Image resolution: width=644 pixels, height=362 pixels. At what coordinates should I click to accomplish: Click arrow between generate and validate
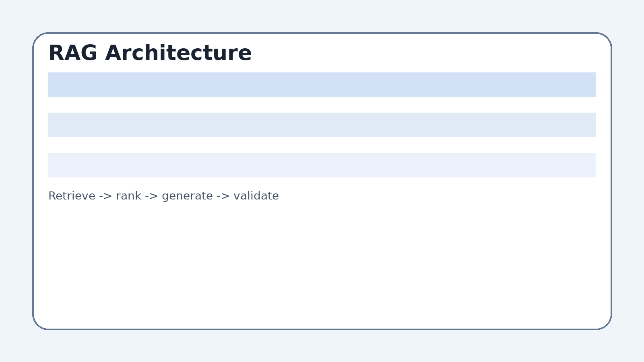pyautogui.click(x=223, y=196)
